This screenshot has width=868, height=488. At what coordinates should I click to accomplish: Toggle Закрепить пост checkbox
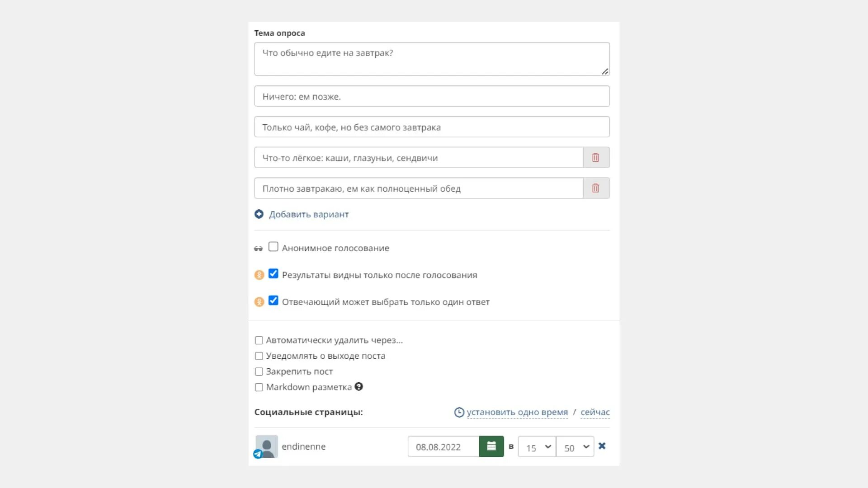tap(259, 371)
